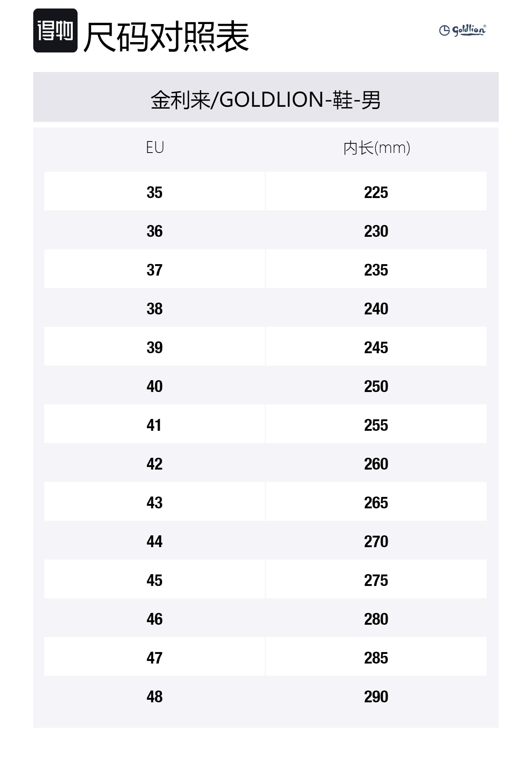Select EU size 39 row label

coord(154,348)
